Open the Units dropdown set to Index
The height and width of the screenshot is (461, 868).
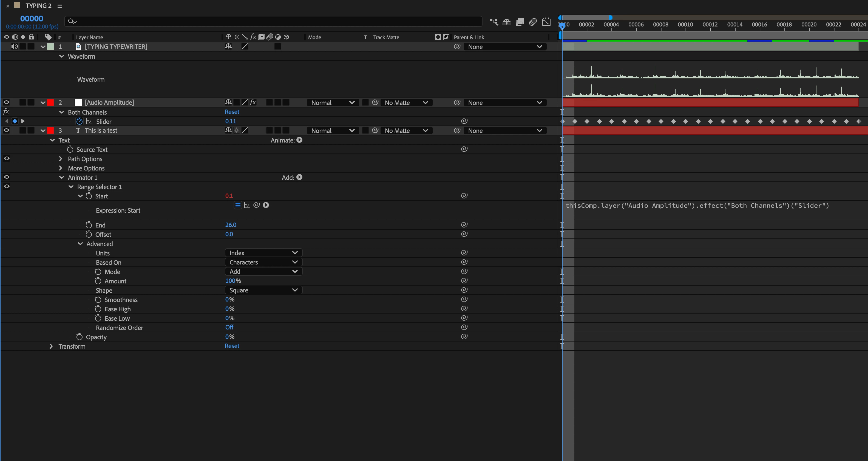pos(263,253)
